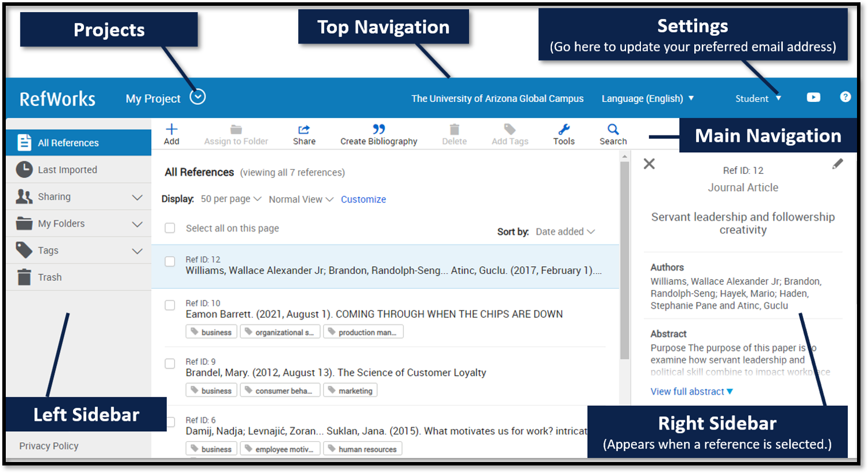Click the sidebar Tags tag icon

tap(24, 250)
